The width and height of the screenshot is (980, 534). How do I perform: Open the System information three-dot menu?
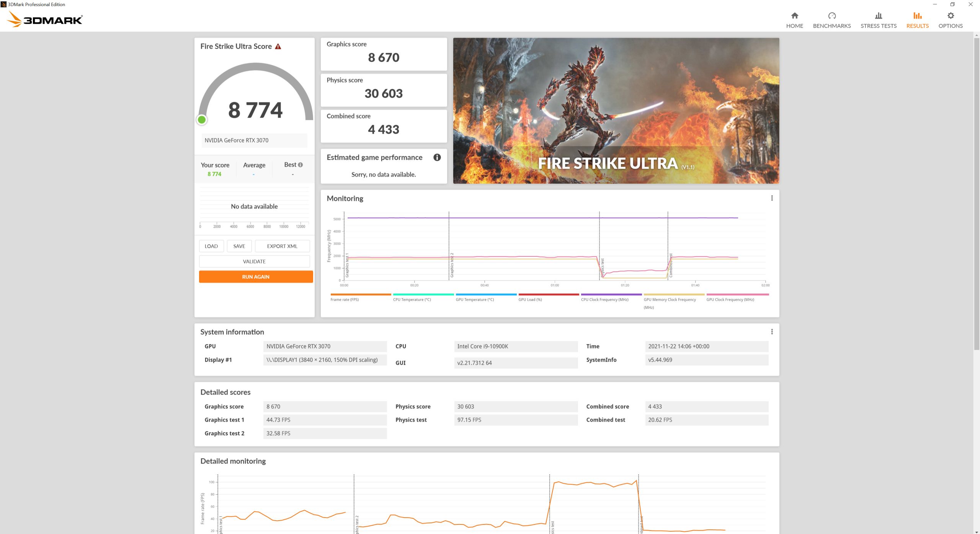pos(772,332)
